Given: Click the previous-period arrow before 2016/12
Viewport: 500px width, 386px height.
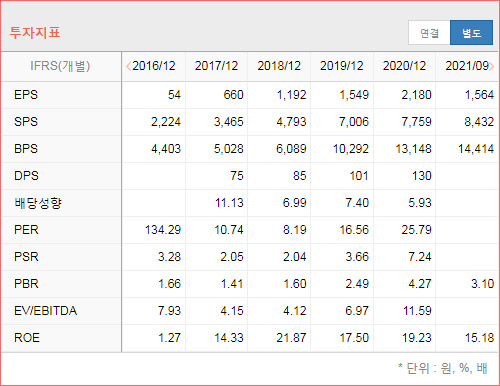Looking at the screenshot, I should (x=128, y=66).
